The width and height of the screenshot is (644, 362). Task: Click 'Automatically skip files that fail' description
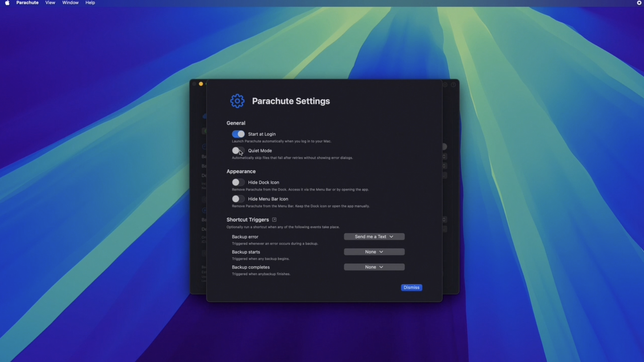tap(292, 158)
